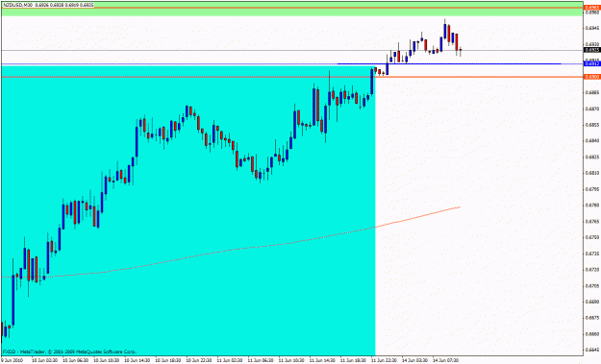This screenshot has height=364, width=601.
Task: Click the 0.6825 price scale label
Action: coord(592,157)
